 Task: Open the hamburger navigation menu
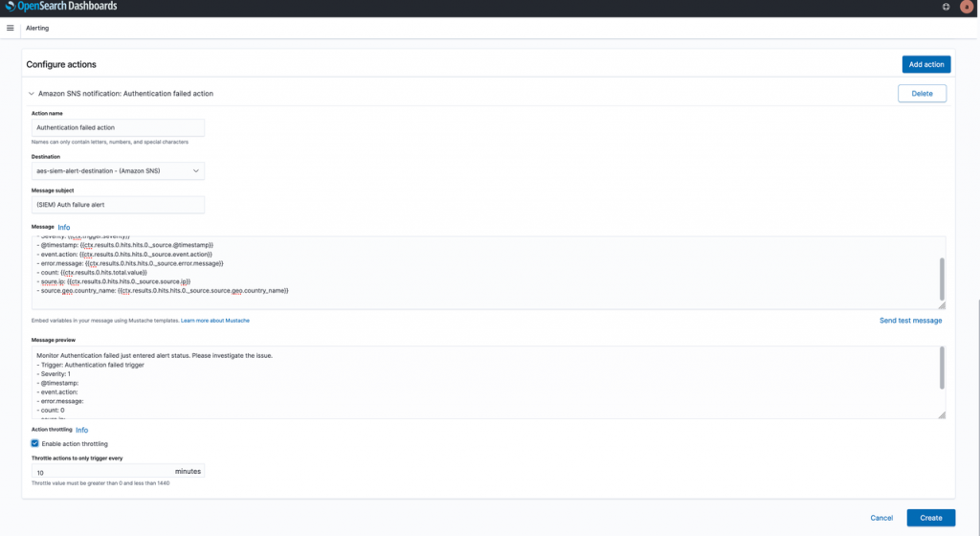point(10,28)
